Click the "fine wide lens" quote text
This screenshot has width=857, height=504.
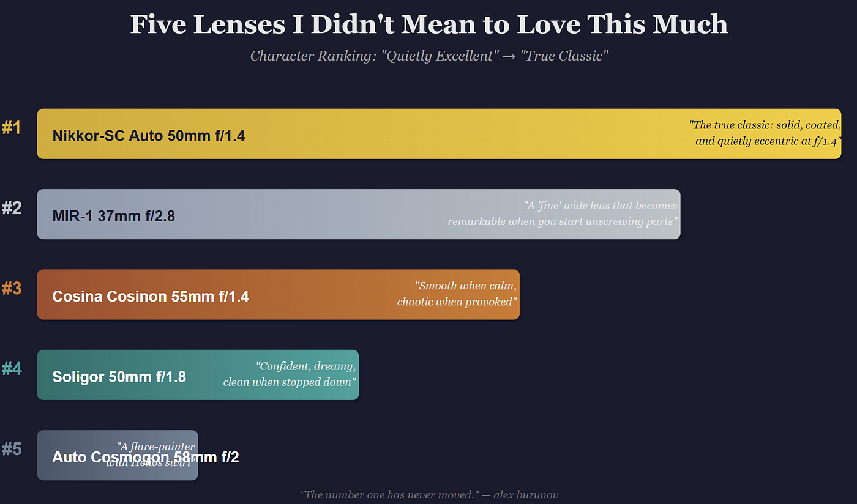pos(563,213)
